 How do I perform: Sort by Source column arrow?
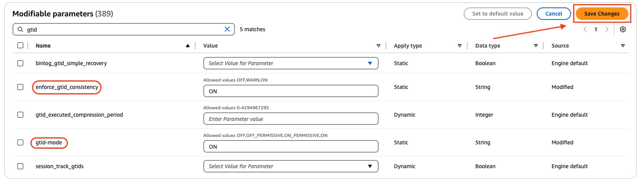[x=623, y=46]
